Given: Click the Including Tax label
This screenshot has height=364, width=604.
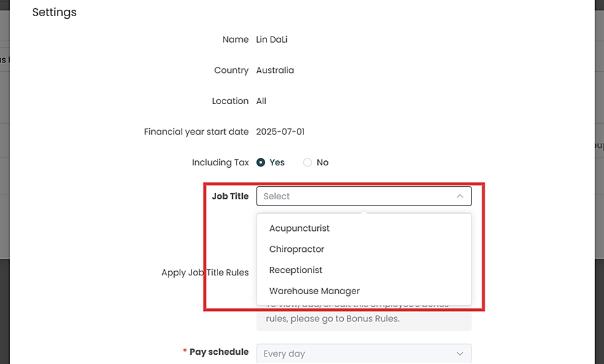Looking at the screenshot, I should [x=220, y=162].
